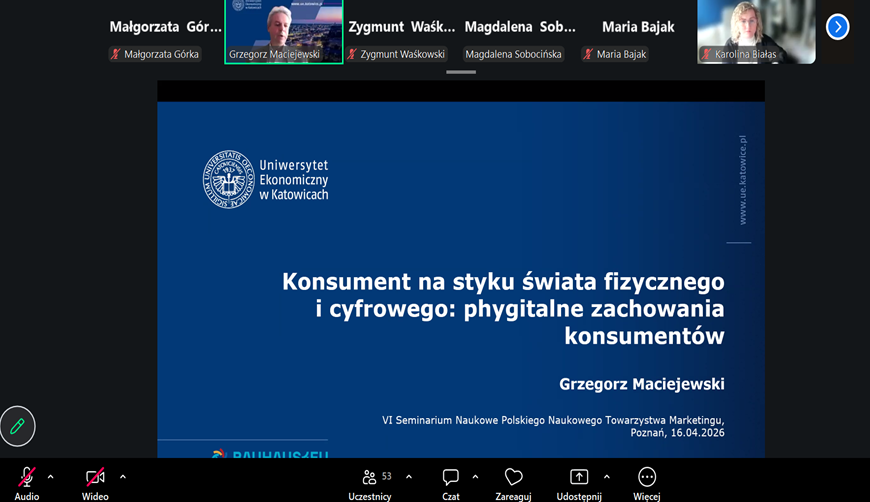Open the Czat chat panel
The width and height of the screenshot is (870, 502).
point(451,477)
